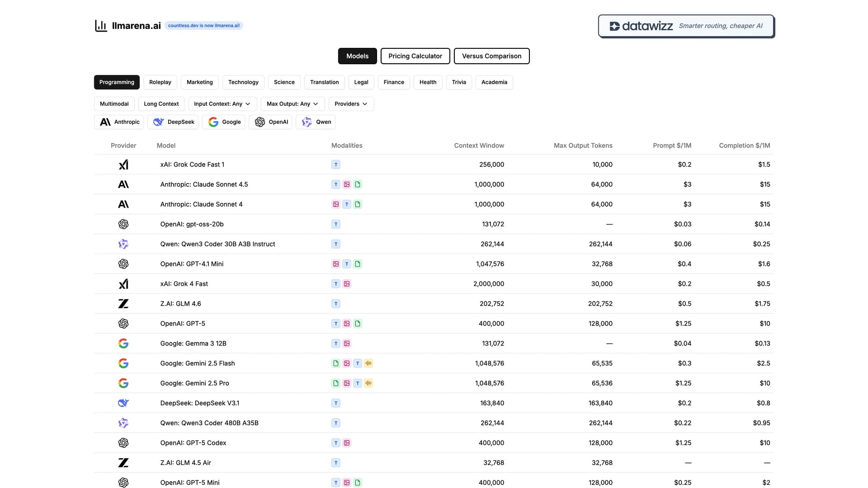The image size is (868, 488).
Task: Expand the Providers dropdown
Action: tap(351, 104)
